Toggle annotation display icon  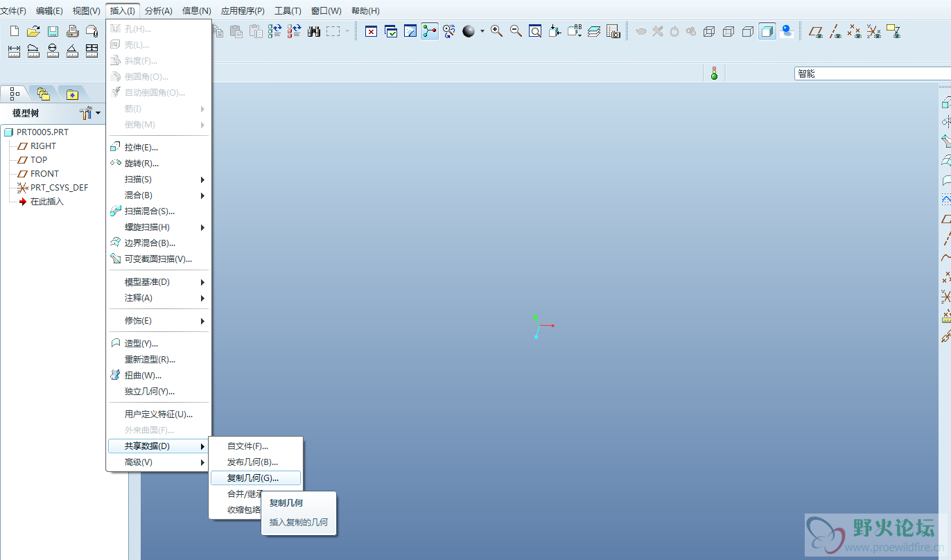tap(893, 31)
